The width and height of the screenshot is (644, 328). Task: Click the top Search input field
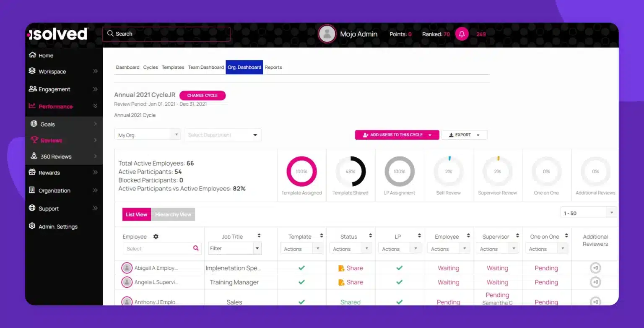166,34
